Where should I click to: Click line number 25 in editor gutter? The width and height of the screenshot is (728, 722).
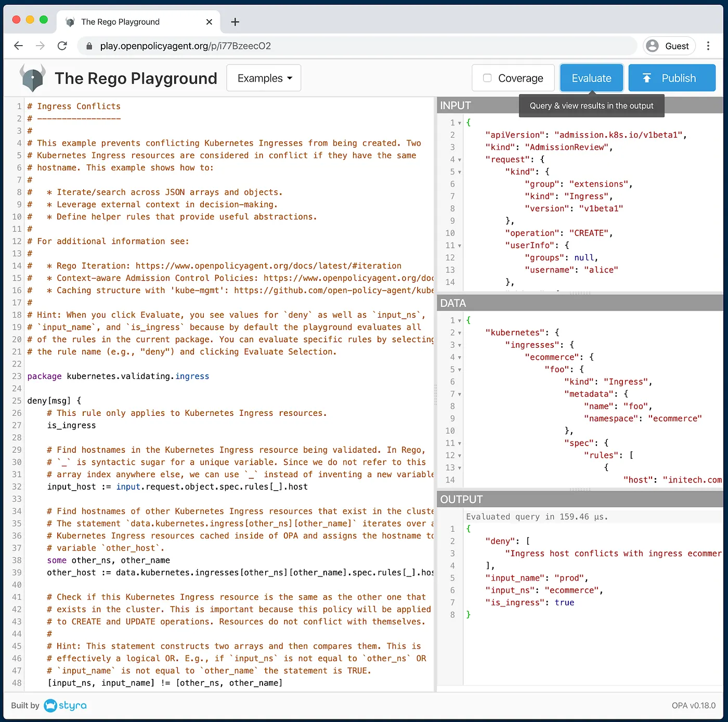pyautogui.click(x=17, y=401)
